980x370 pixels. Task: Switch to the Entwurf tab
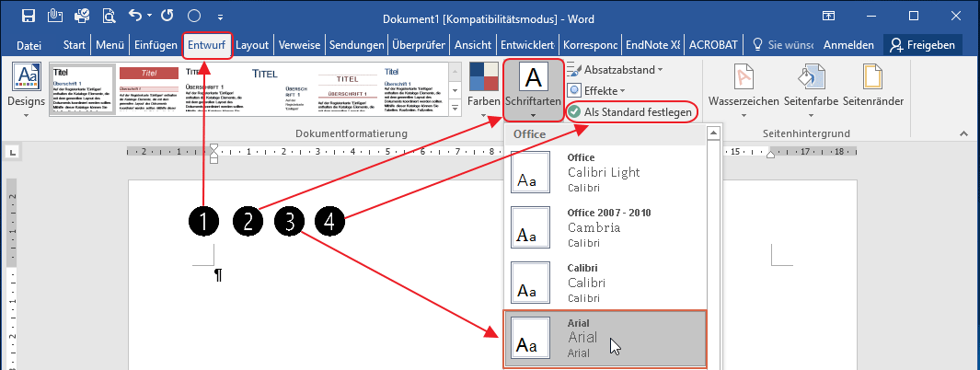click(207, 44)
